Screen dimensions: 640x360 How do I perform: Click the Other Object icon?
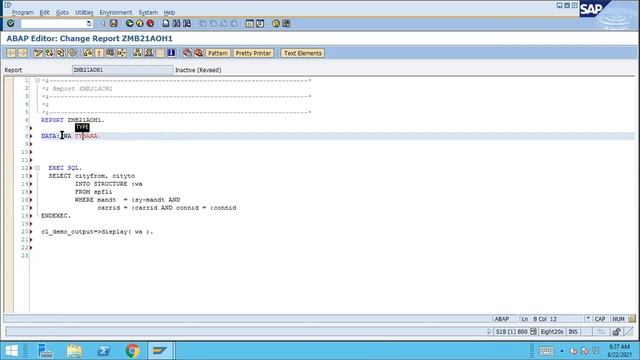[61, 53]
